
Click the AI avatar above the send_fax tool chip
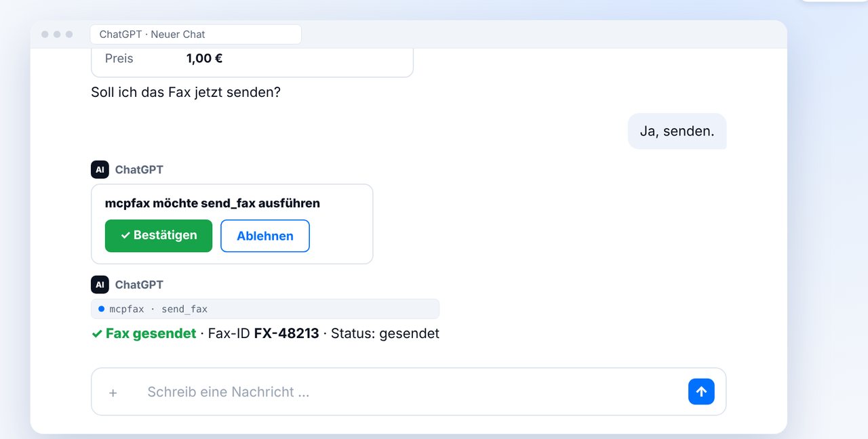pos(100,285)
